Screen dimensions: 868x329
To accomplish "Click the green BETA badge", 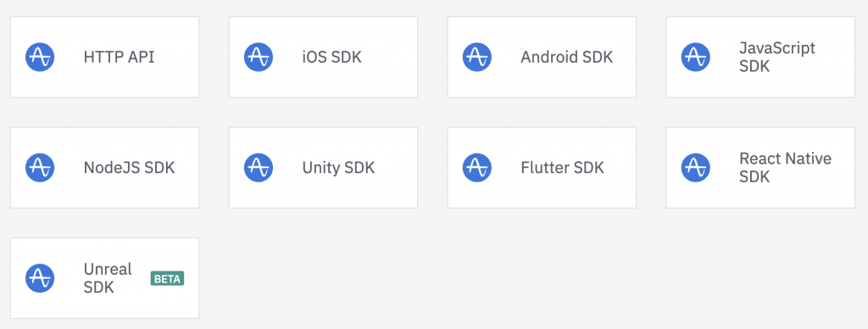I will (x=167, y=279).
